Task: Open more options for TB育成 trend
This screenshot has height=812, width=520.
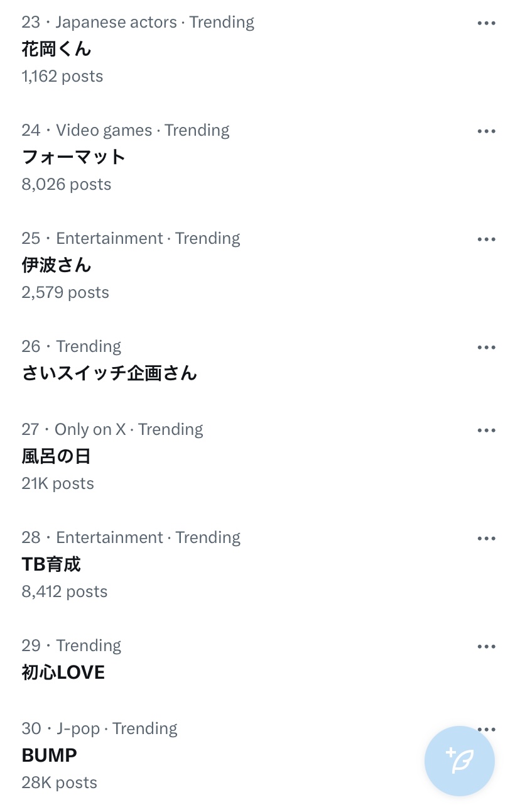Action: (487, 539)
